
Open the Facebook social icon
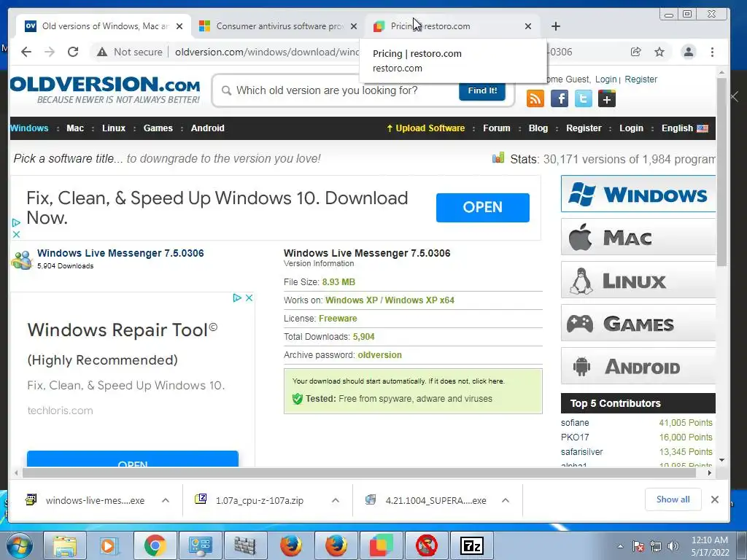point(560,98)
